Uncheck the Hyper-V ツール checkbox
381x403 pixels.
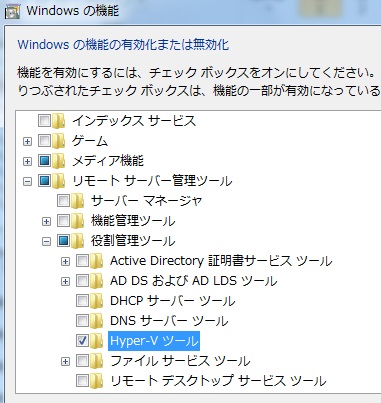coord(82,340)
